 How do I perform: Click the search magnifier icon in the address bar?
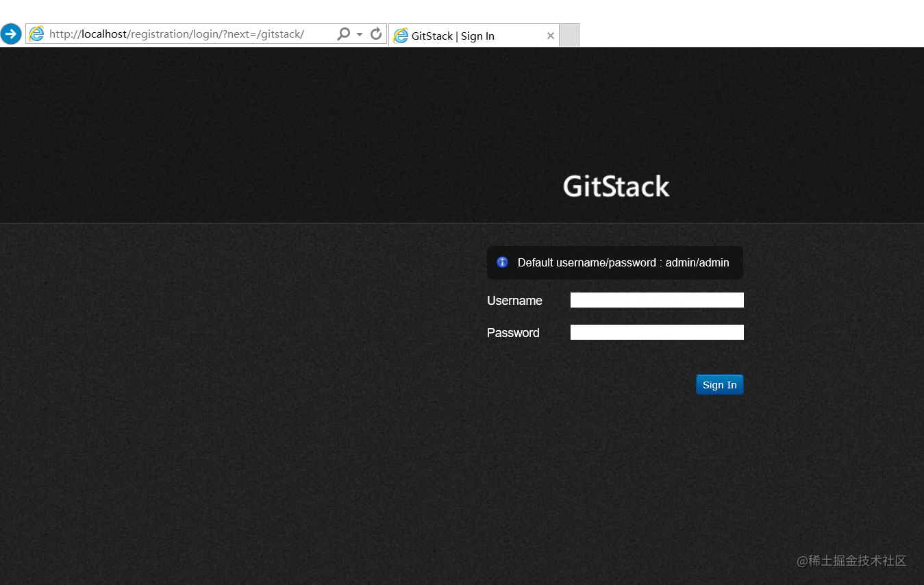click(343, 34)
